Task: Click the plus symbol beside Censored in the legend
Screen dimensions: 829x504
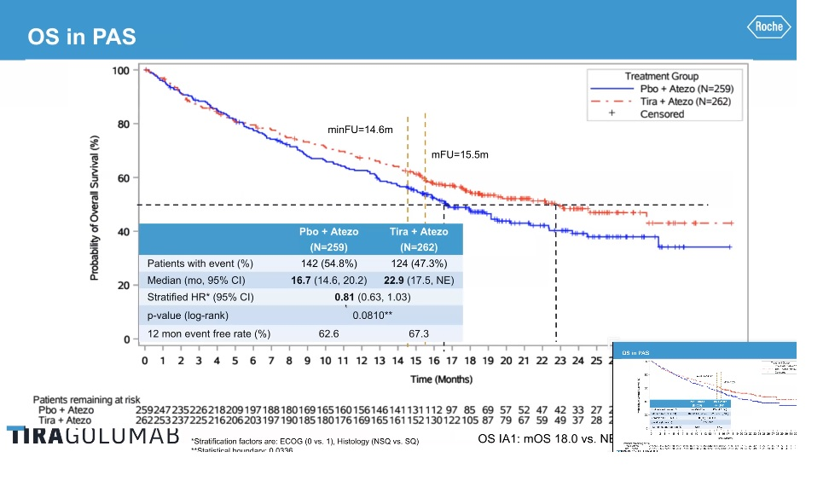Action: [x=612, y=113]
